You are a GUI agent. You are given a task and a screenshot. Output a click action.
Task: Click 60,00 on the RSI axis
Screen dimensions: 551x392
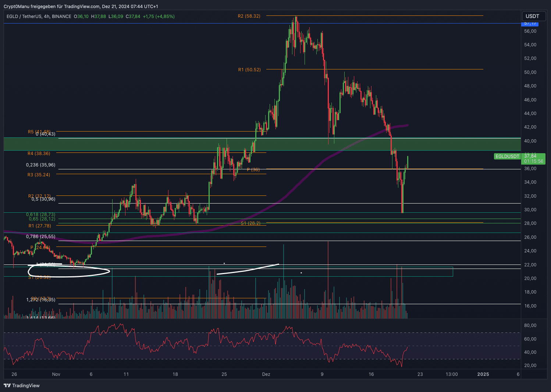point(530,339)
